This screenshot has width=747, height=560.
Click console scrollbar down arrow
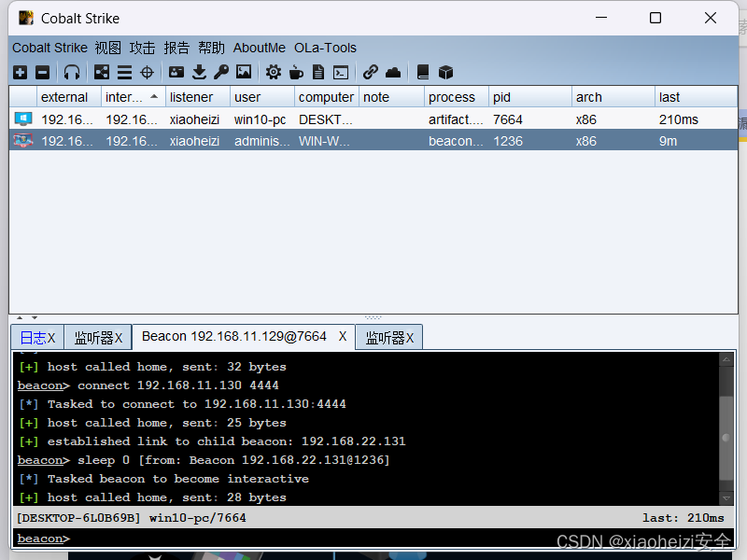[x=726, y=498]
